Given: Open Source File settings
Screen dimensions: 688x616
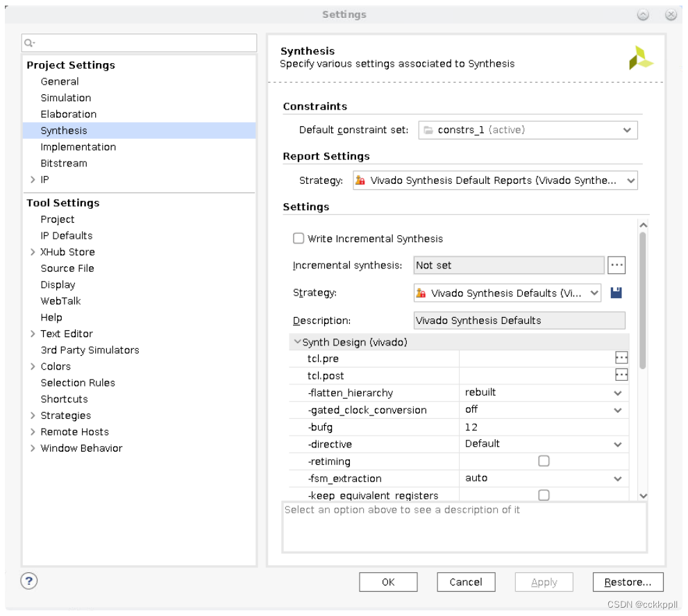Looking at the screenshot, I should pyautogui.click(x=67, y=268).
